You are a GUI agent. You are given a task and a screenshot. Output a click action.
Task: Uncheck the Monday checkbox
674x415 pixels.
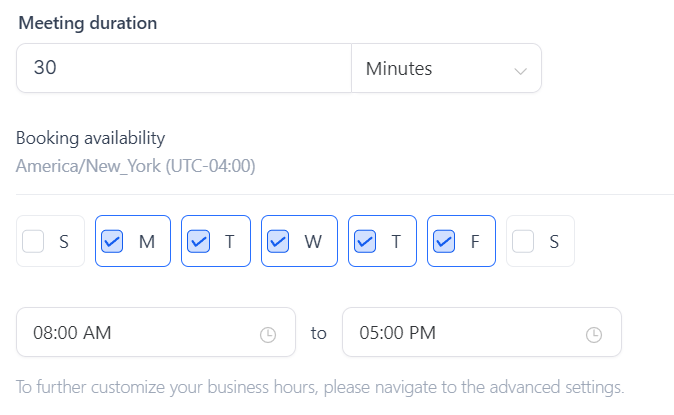(x=112, y=241)
